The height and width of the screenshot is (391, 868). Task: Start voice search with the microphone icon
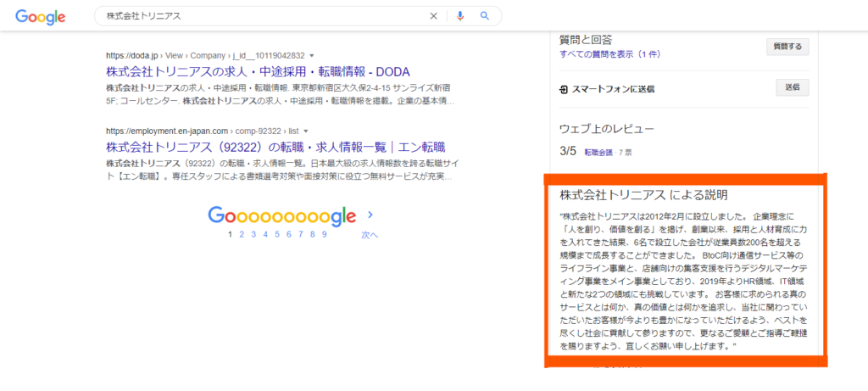(x=460, y=16)
